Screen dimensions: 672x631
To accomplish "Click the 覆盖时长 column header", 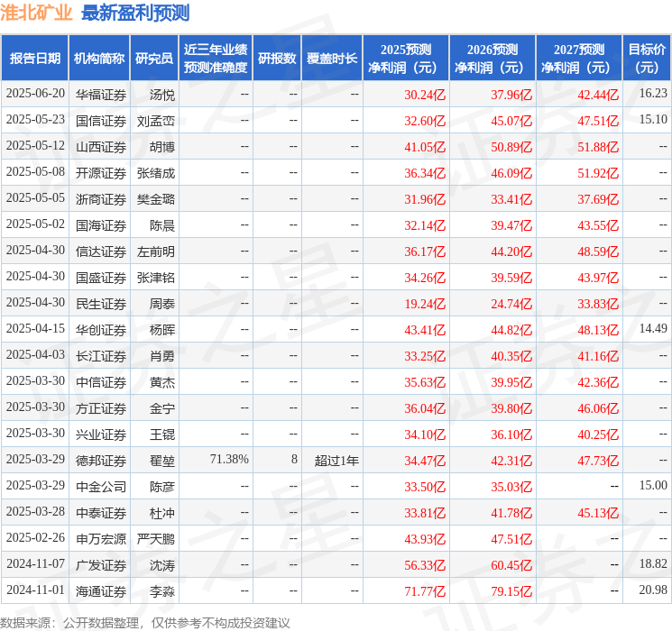I will coord(332,59).
